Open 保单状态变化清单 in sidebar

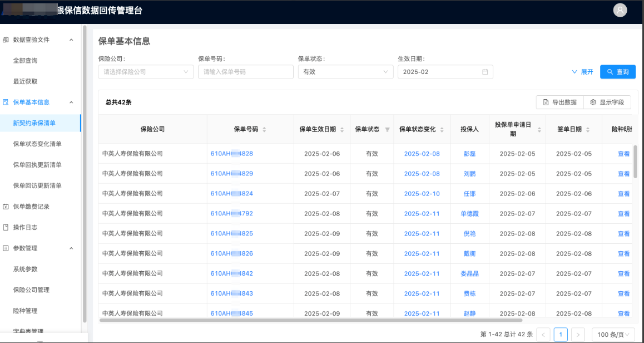pyautogui.click(x=37, y=144)
